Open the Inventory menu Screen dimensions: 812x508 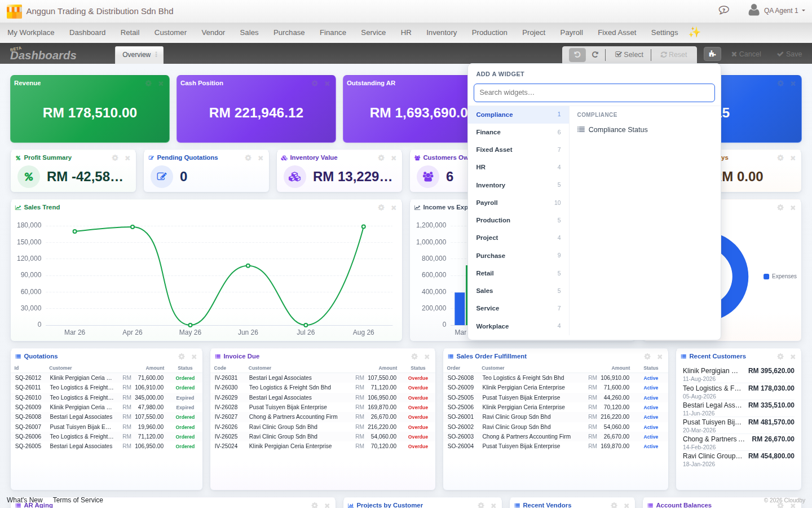(x=442, y=33)
